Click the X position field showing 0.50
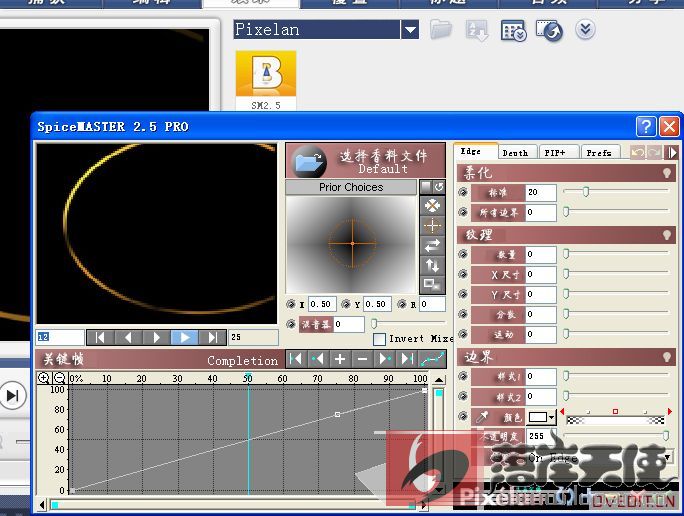Viewport: 684px width, 516px height. [321, 304]
